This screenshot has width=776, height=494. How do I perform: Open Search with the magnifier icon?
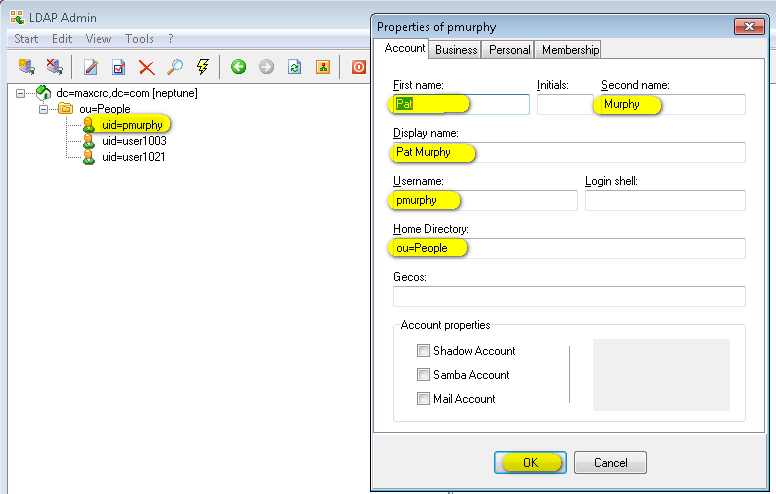(x=175, y=66)
